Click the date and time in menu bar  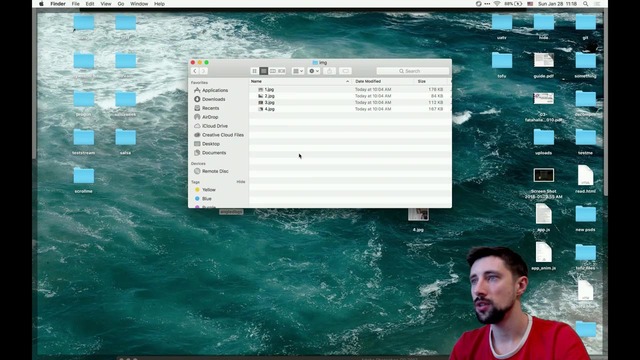(x=558, y=4)
